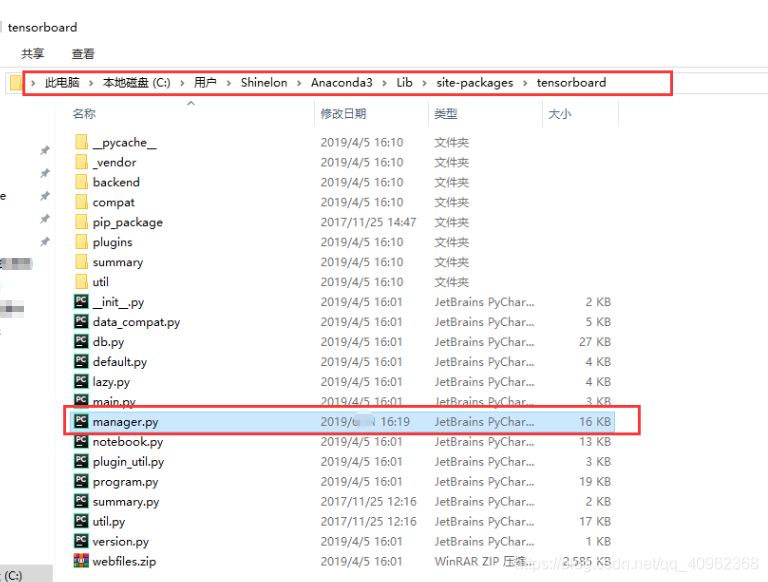Click the (C:) drive in navigation pane
The width and height of the screenshot is (768, 582).
tap(14, 575)
